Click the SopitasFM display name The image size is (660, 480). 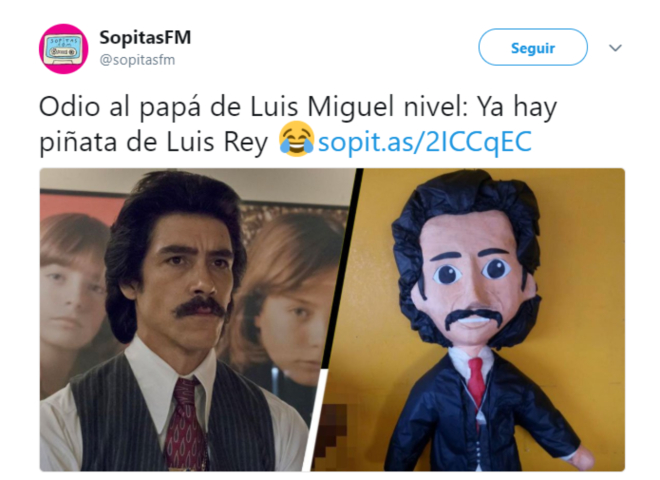[x=145, y=37]
